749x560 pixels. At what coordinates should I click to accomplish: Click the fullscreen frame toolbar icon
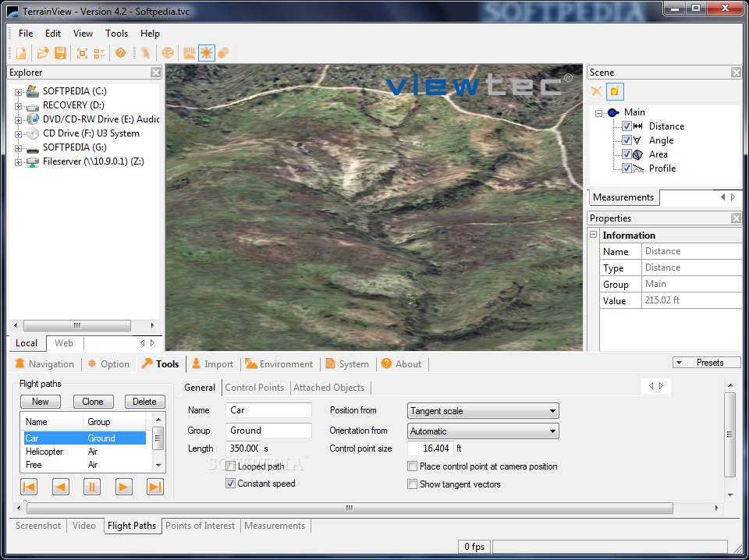pyautogui.click(x=82, y=53)
